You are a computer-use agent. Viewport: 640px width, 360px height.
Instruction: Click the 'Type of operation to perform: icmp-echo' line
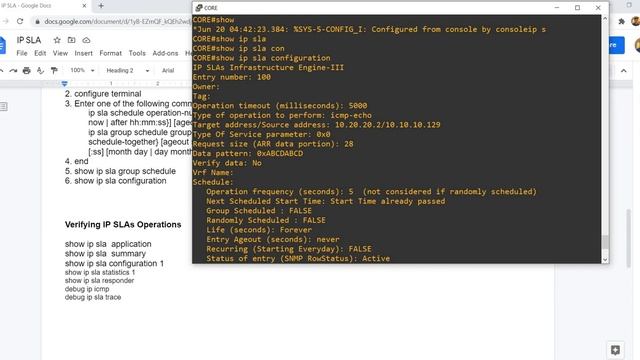[282, 115]
